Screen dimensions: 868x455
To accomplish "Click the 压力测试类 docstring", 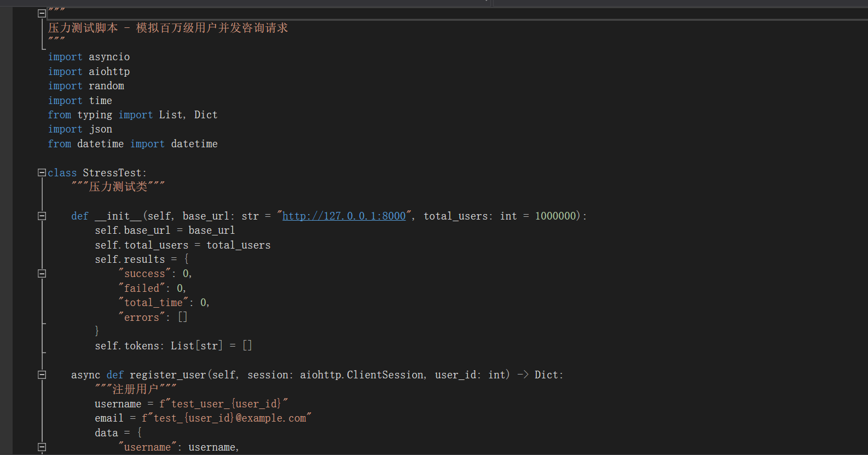I will click(x=118, y=187).
